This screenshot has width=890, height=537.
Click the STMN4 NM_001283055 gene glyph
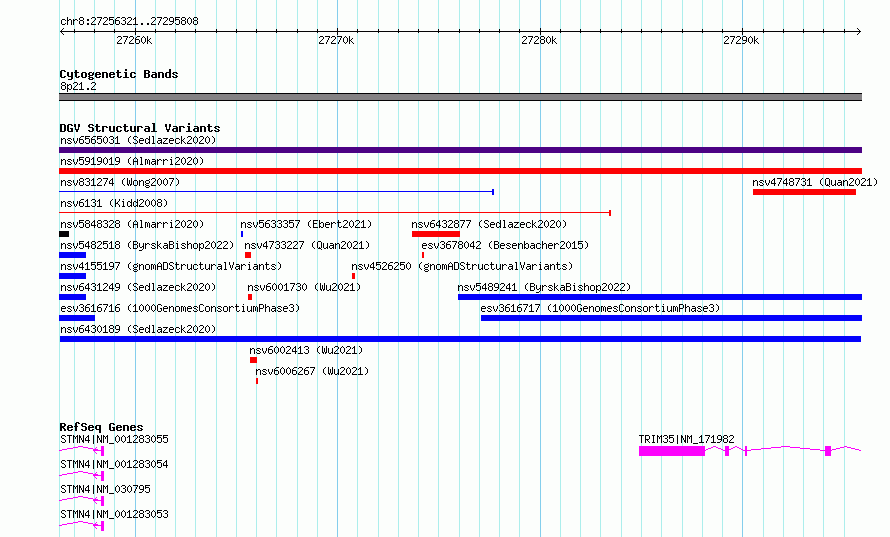coord(82,451)
